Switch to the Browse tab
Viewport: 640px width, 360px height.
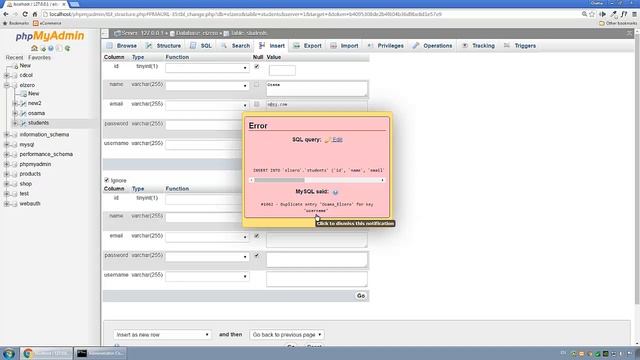pyautogui.click(x=122, y=46)
